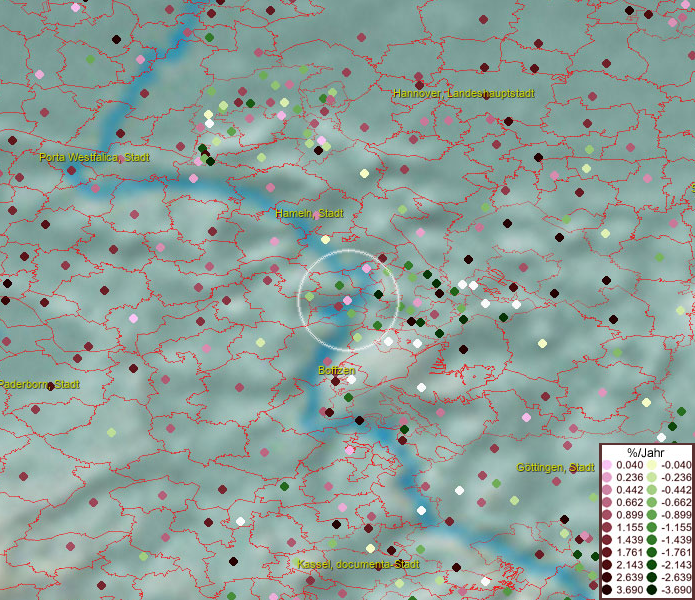Click the -3.690 legend color swatch
Screen dimensions: 695x600
[x=652, y=590]
